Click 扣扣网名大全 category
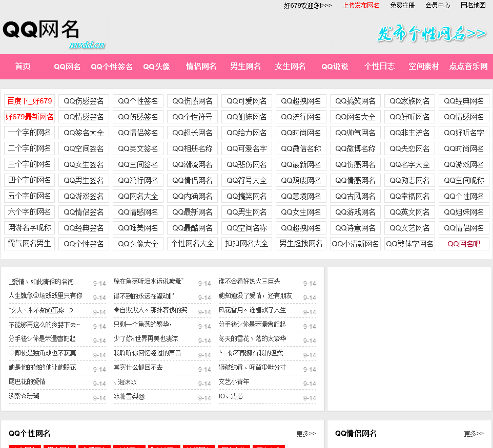The height and width of the screenshot is (448, 493). pyautogui.click(x=247, y=244)
